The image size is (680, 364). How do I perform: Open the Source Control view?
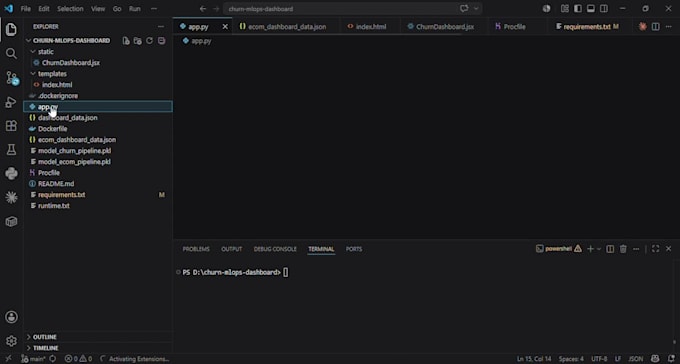[x=12, y=78]
